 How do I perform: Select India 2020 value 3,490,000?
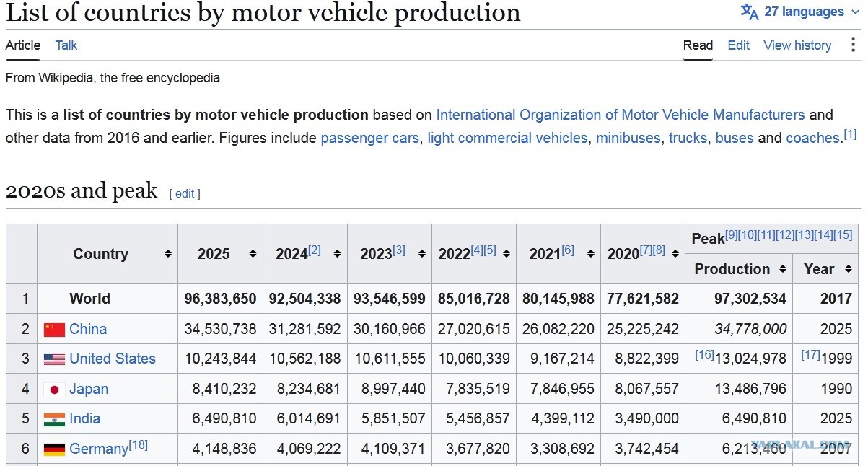point(647,418)
